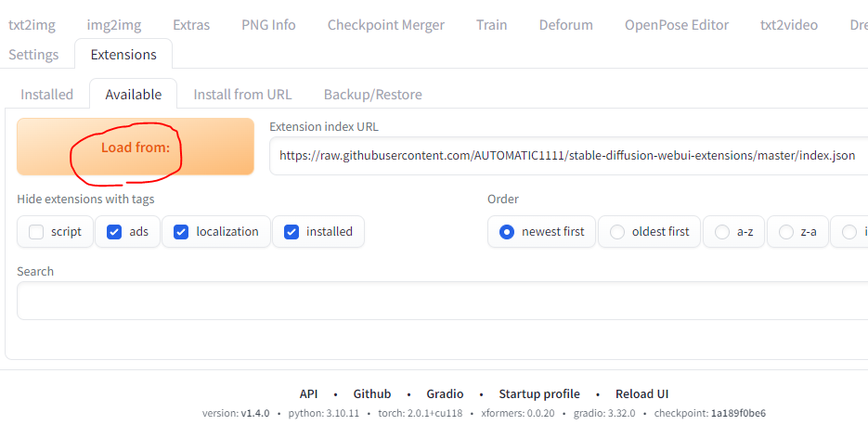Open the Deforum tab
Viewport: 868px width, 425px height.
pos(565,25)
